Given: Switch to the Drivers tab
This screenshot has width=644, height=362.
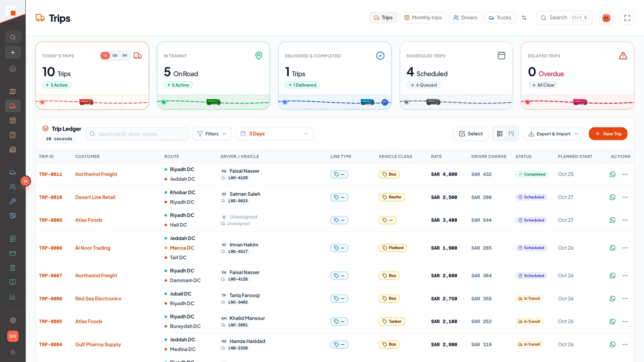Looking at the screenshot, I should tap(465, 18).
